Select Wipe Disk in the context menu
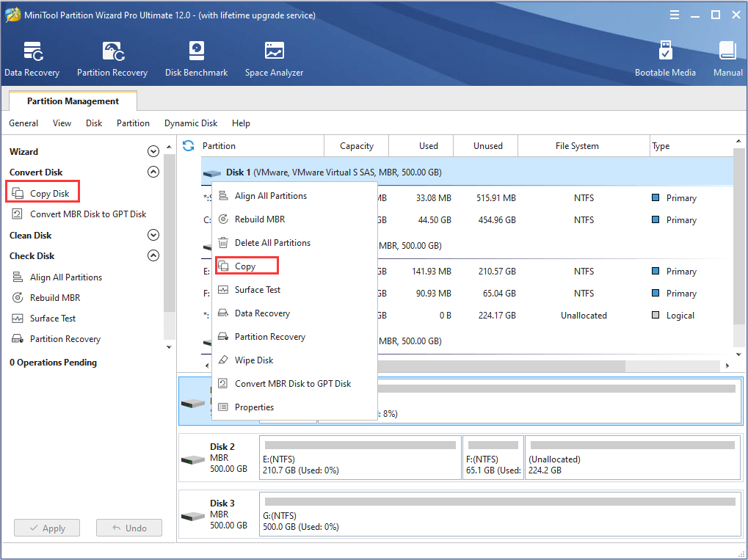The width and height of the screenshot is (748, 560). pyautogui.click(x=254, y=360)
